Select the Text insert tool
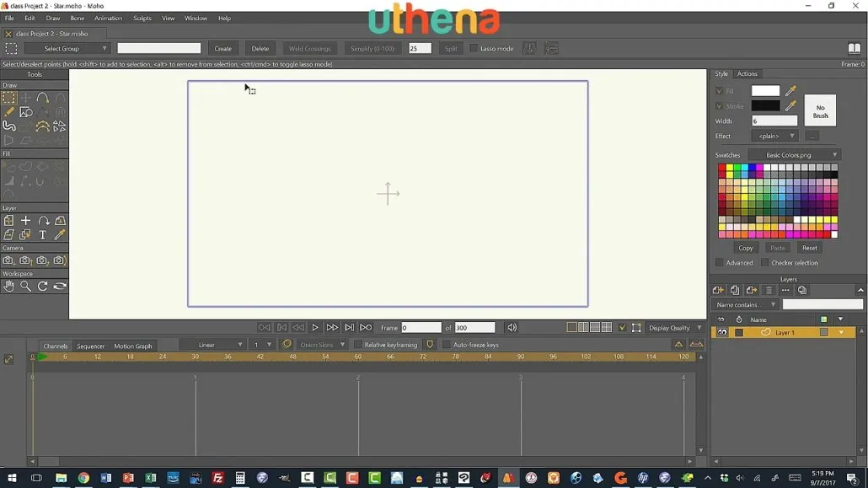 [42, 235]
